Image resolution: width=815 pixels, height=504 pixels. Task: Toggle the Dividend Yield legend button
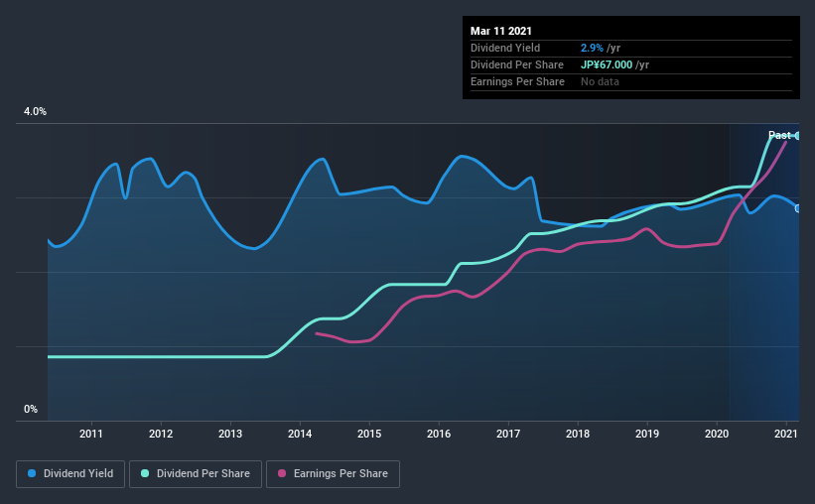(70, 474)
